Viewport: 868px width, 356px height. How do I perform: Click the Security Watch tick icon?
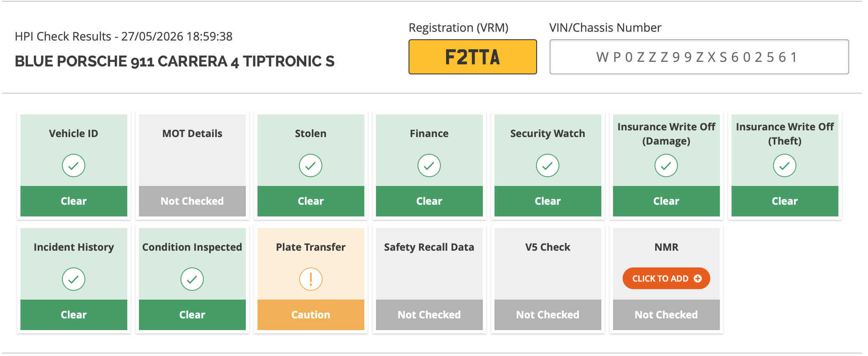tap(548, 165)
